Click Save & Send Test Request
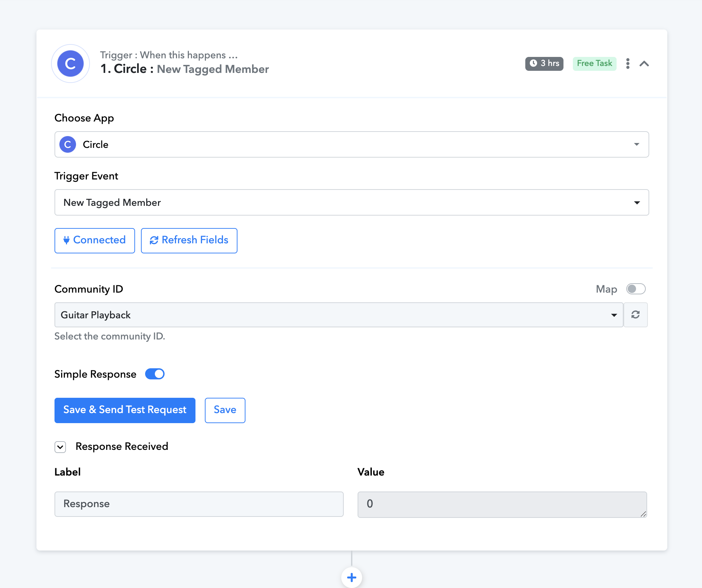Image resolution: width=702 pixels, height=588 pixels. 125,410
